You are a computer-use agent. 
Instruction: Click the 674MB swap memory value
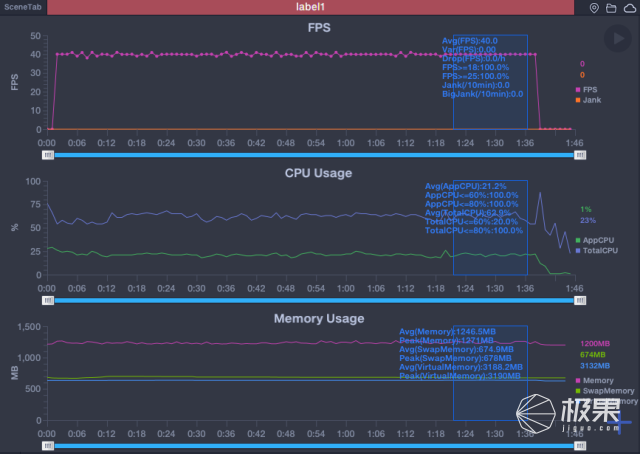(x=593, y=354)
